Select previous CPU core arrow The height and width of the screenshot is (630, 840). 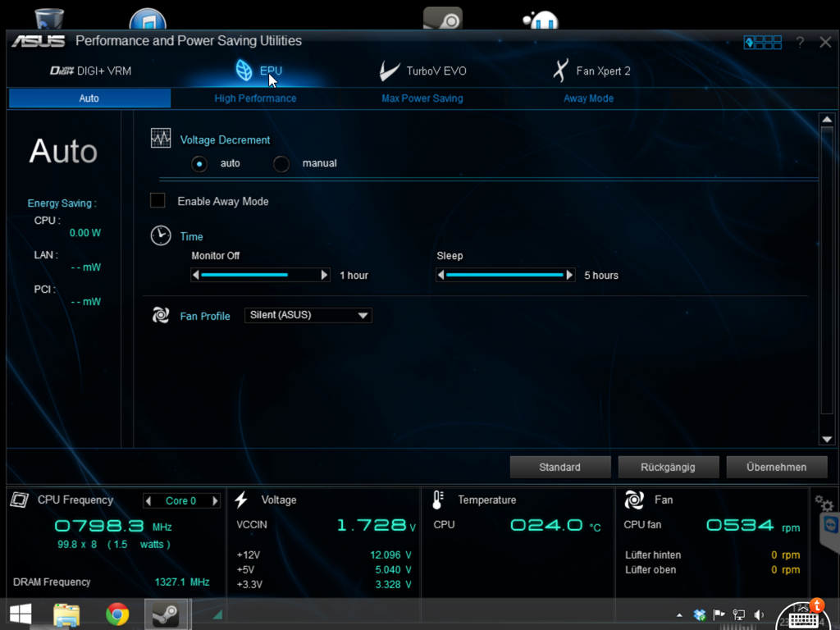[148, 501]
